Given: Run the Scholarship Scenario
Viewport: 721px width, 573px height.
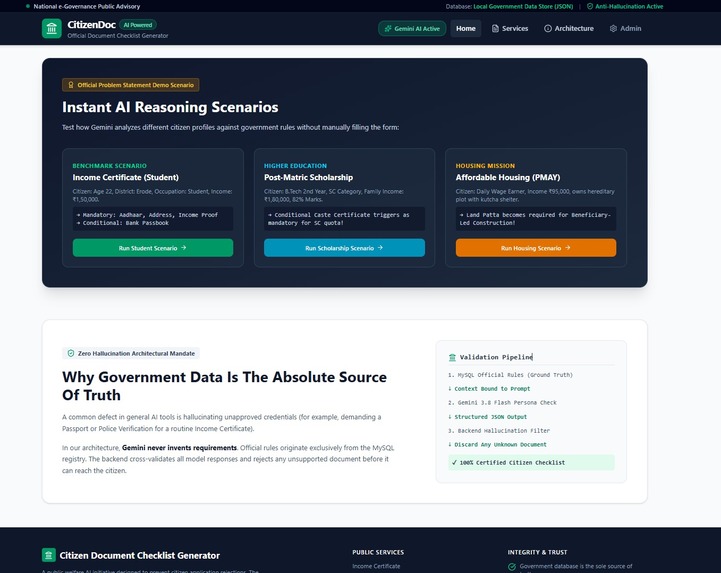Looking at the screenshot, I should [344, 248].
